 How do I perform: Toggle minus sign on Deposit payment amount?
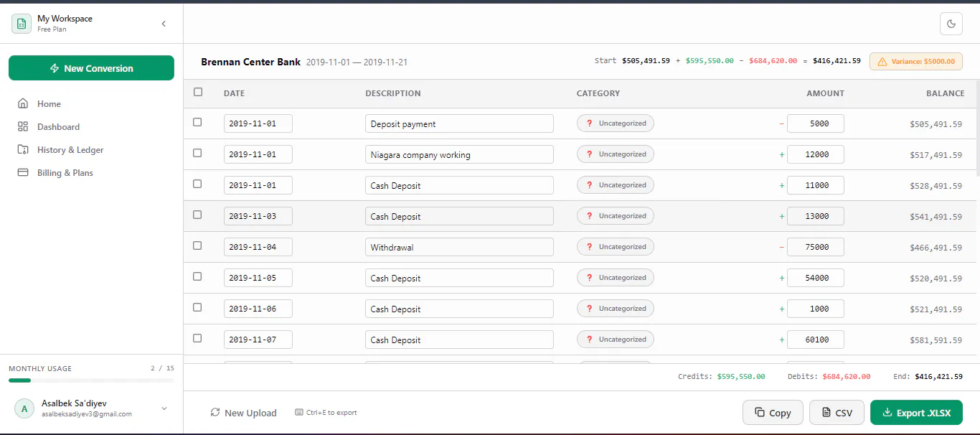[781, 124]
